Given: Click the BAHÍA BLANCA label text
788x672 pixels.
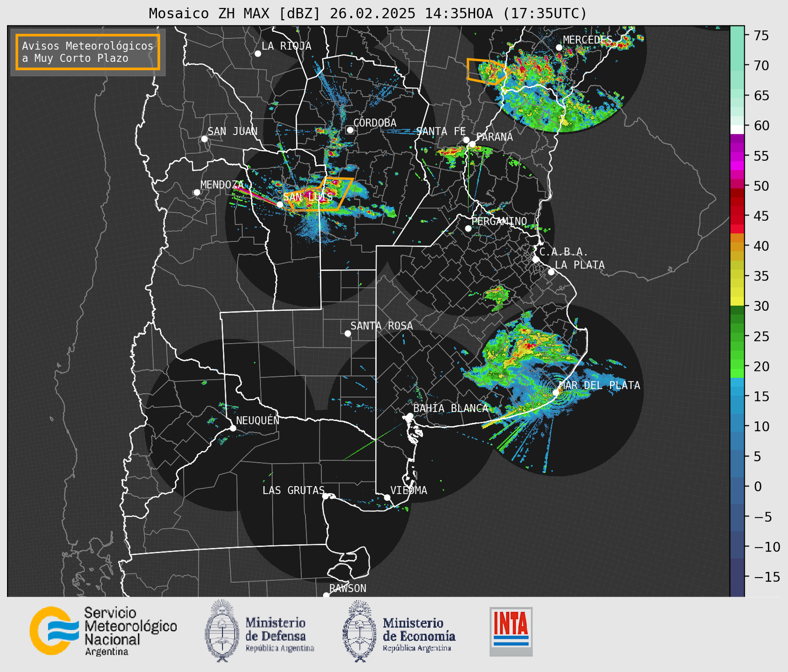Looking at the screenshot, I should pyautogui.click(x=451, y=408).
